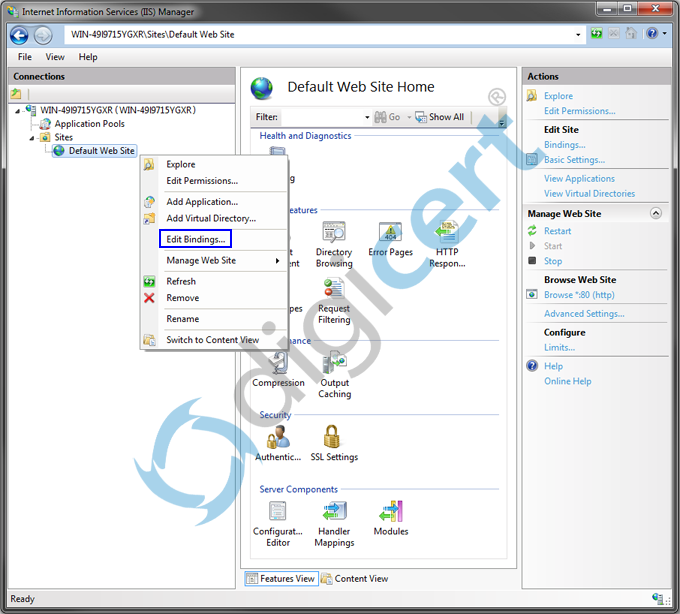Click the Server Components group header
680x614 pixels.
coord(298,489)
